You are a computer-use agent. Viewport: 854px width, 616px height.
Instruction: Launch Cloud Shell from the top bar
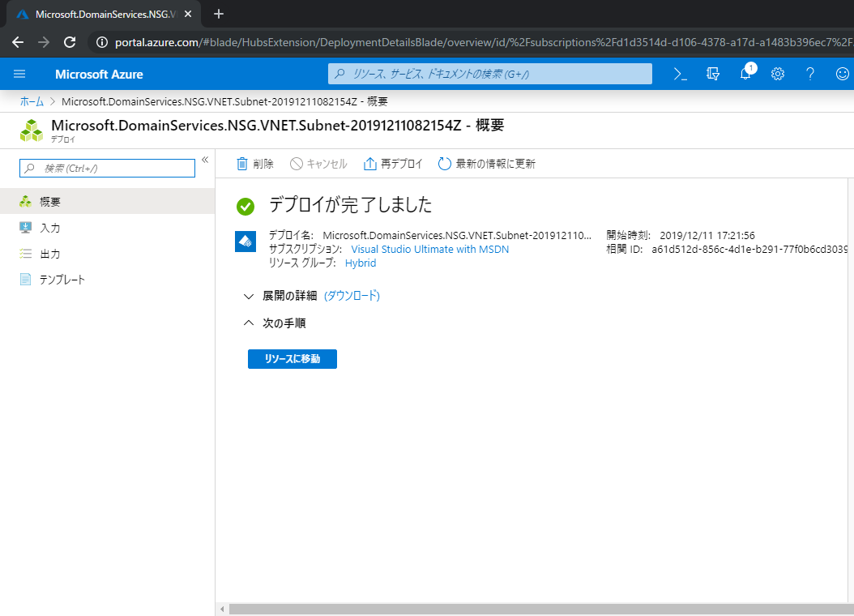click(x=681, y=74)
